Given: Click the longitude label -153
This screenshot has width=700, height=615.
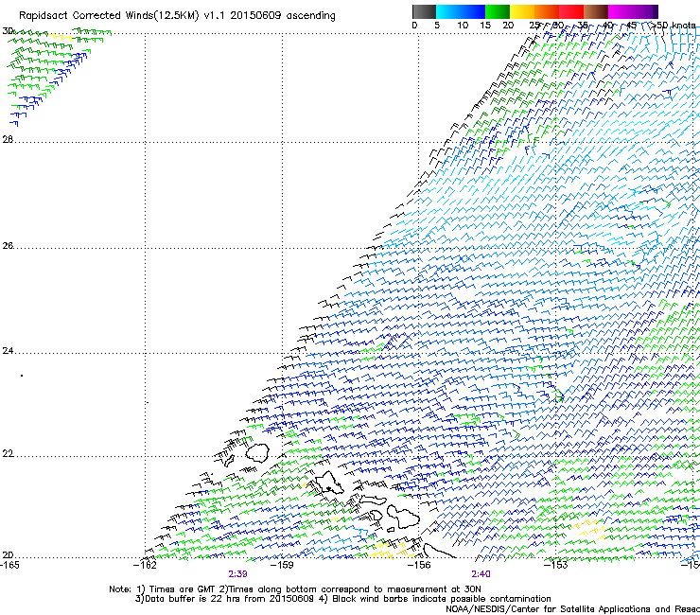Looking at the screenshot, I should click(555, 565).
